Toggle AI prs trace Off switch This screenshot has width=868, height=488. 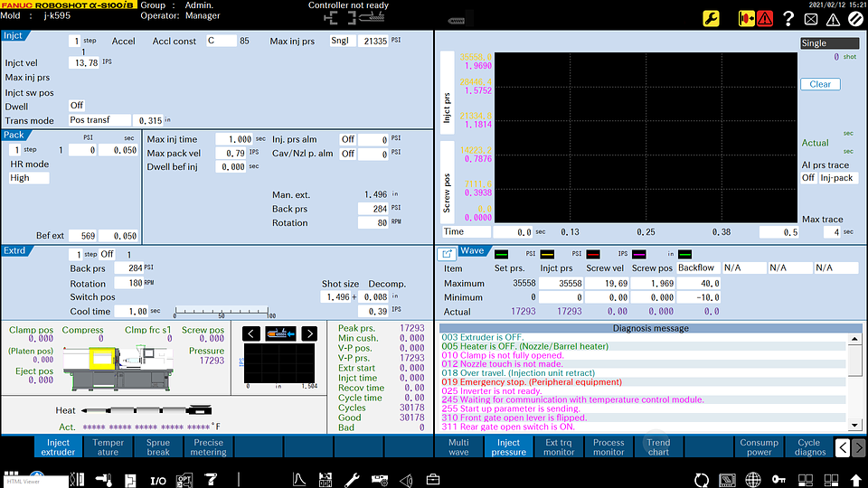click(x=808, y=178)
